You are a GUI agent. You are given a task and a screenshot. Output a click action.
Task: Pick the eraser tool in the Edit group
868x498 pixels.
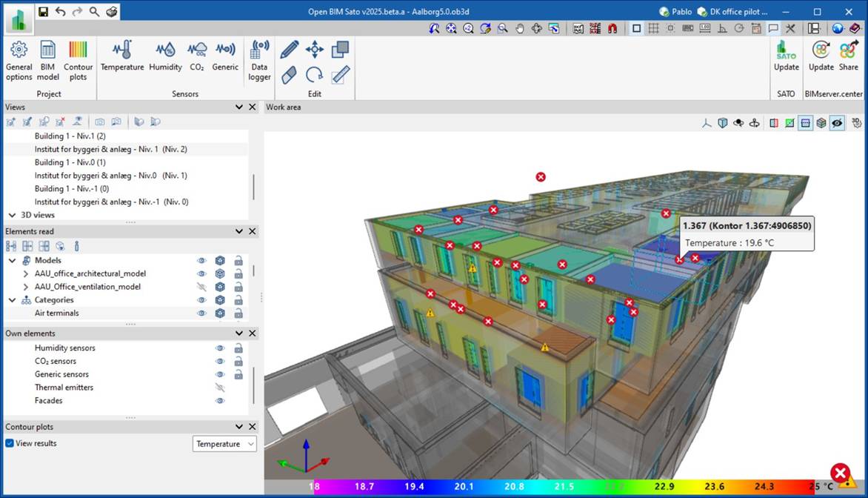pyautogui.click(x=289, y=74)
